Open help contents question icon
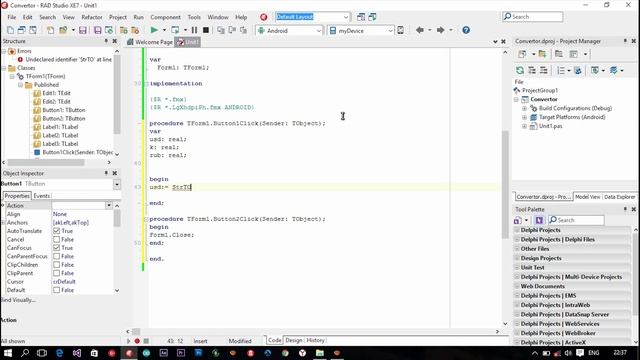The width and height of the screenshot is (640, 360). point(466,30)
